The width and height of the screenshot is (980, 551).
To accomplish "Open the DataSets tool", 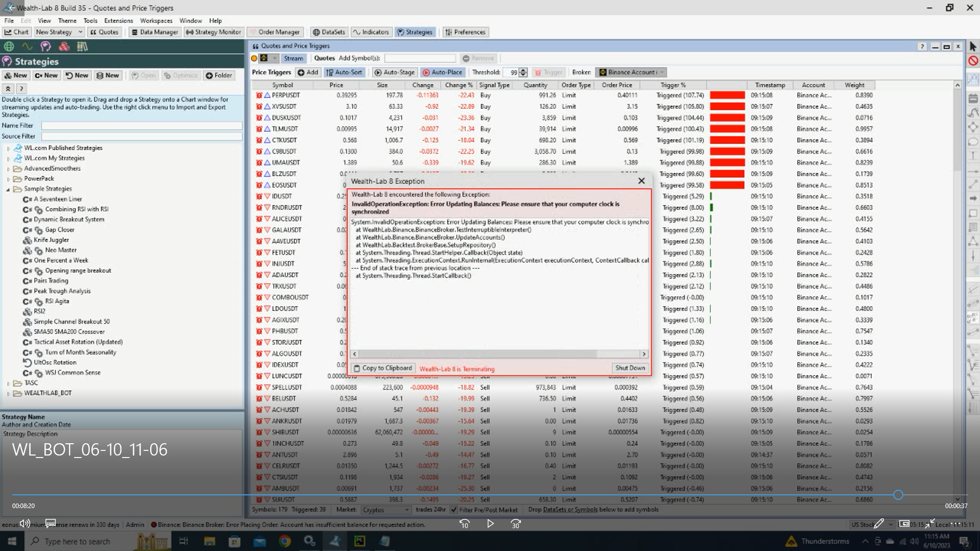I will 328,32.
